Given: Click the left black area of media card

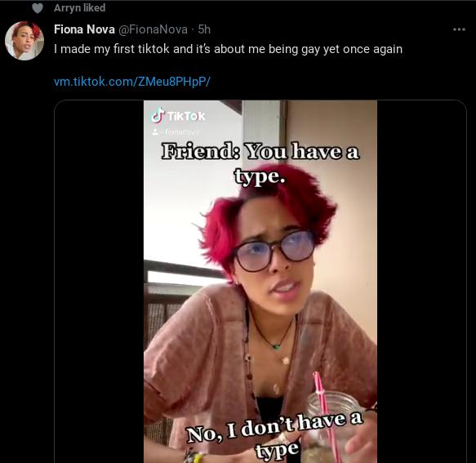Looking at the screenshot, I should click(x=99, y=282).
